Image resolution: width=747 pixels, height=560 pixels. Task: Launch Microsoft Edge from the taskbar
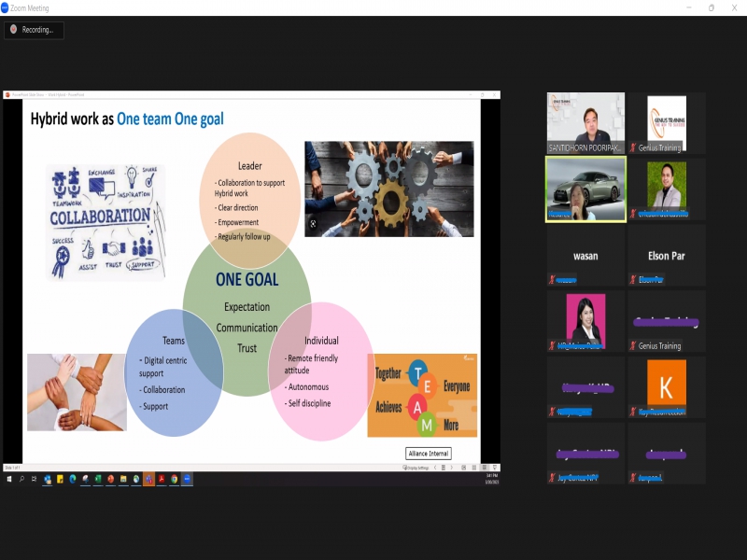coord(73,479)
